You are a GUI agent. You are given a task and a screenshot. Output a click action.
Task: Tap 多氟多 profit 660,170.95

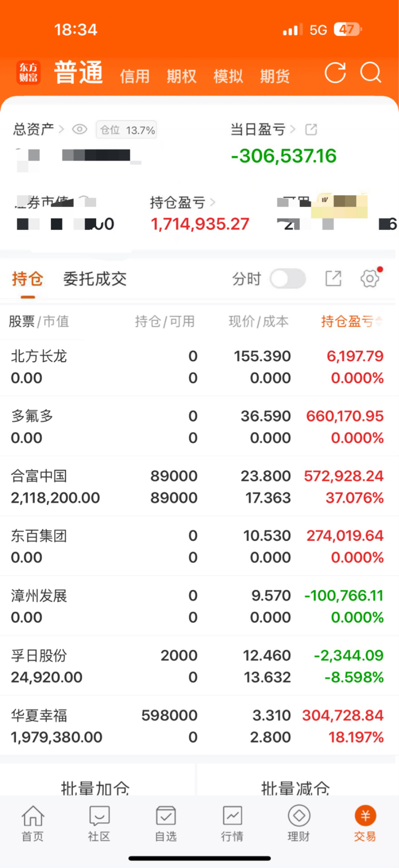(345, 416)
